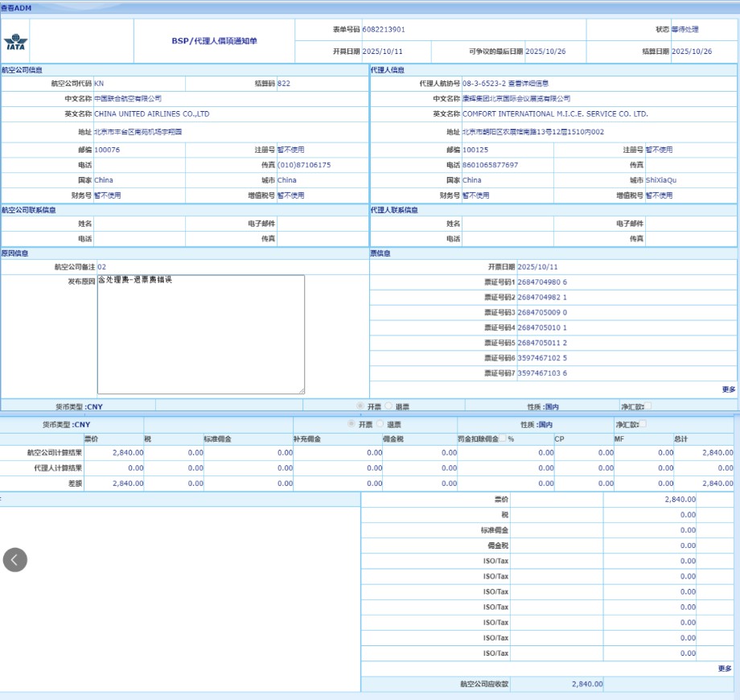Expand 更多 under the ticket number list
Screen dimensions: 740x700
(728, 389)
